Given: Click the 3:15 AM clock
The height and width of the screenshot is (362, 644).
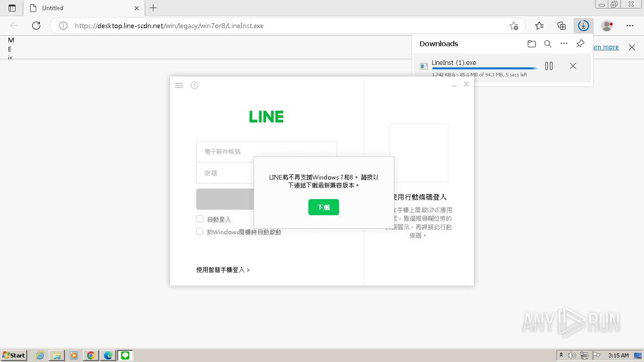Looking at the screenshot, I should tap(618, 355).
